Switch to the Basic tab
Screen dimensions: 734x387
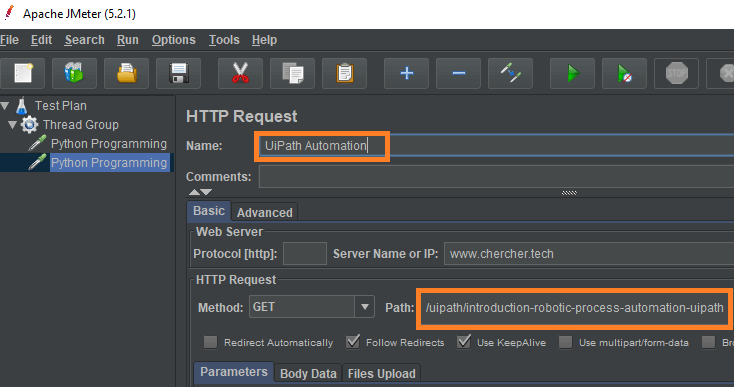pos(209,211)
